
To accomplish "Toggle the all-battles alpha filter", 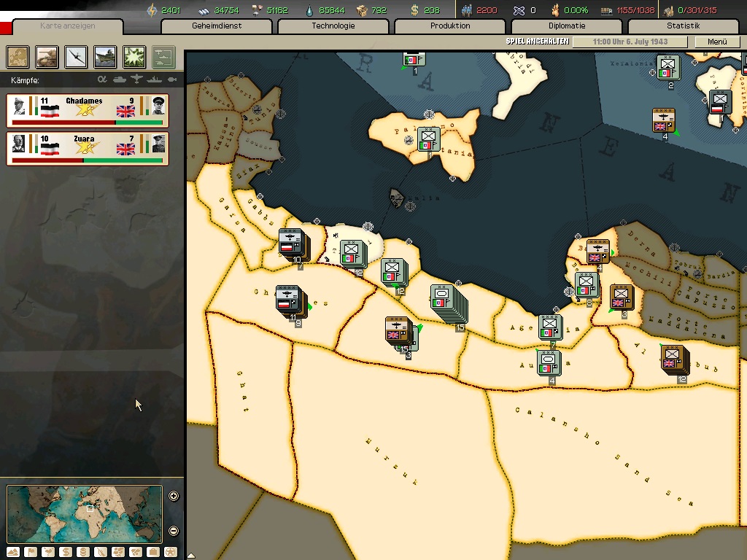I will click(x=102, y=79).
